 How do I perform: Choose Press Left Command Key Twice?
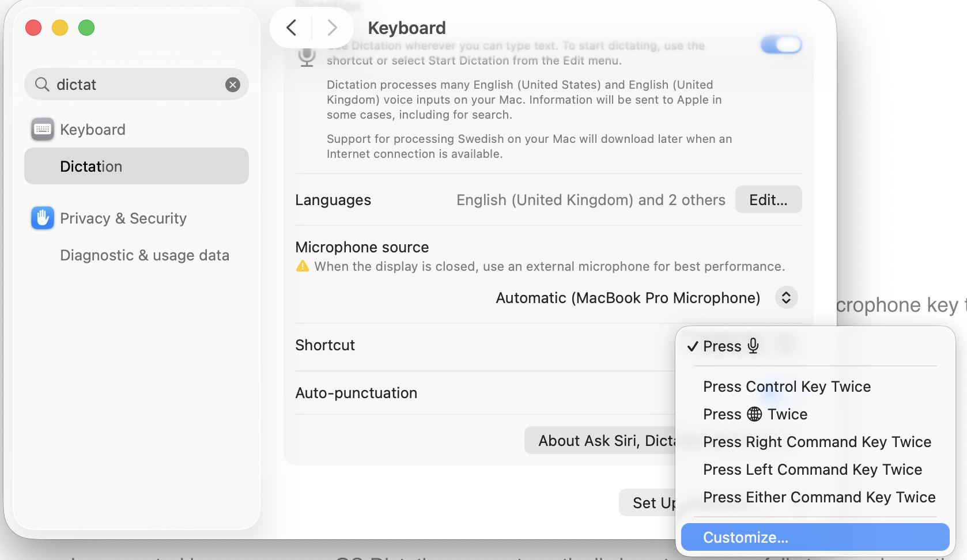[x=815, y=470]
